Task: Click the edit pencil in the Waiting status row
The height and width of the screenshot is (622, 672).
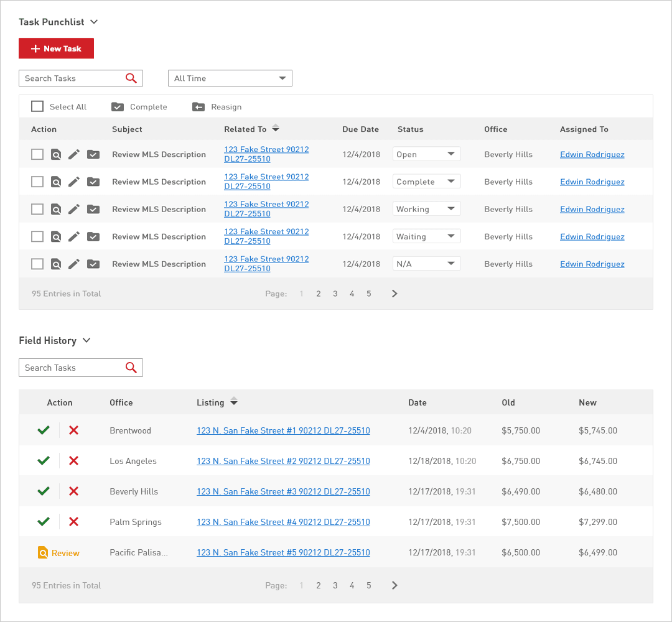Action: [x=74, y=236]
